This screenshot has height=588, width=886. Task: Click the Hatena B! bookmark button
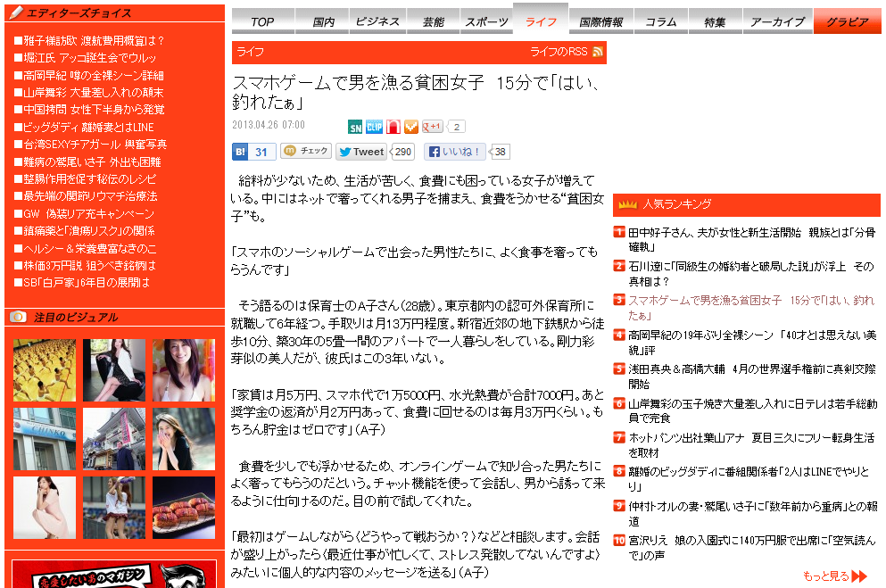point(253,152)
